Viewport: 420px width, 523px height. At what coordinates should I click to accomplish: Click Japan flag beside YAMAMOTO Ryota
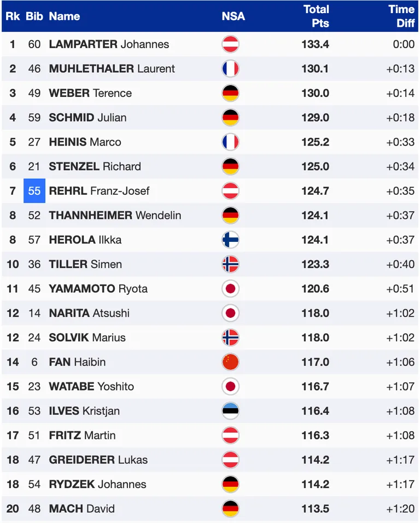[x=230, y=288]
